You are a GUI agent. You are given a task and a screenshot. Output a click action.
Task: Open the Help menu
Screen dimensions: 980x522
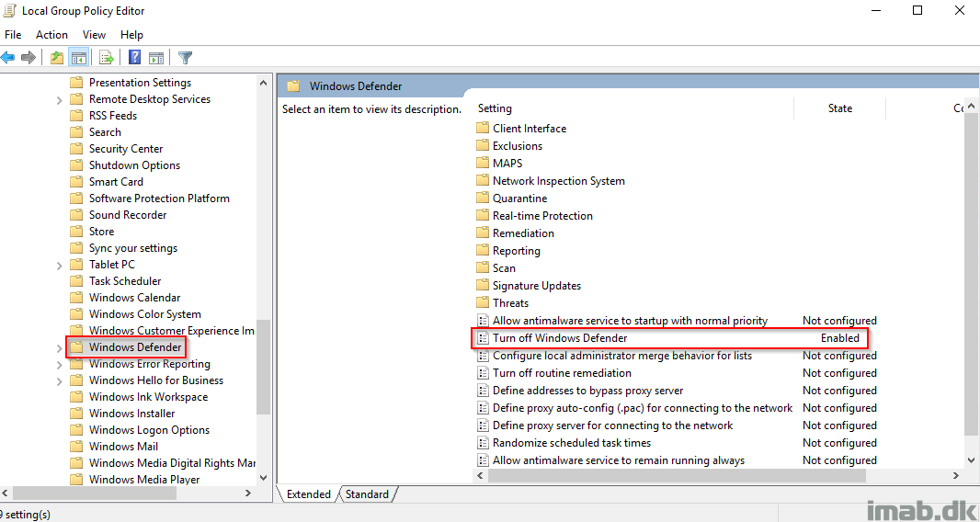[131, 35]
